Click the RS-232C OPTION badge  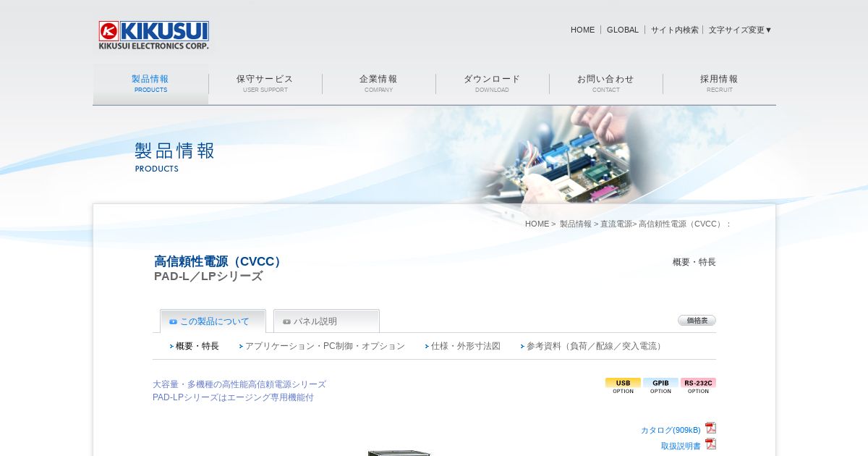pyautogui.click(x=698, y=386)
